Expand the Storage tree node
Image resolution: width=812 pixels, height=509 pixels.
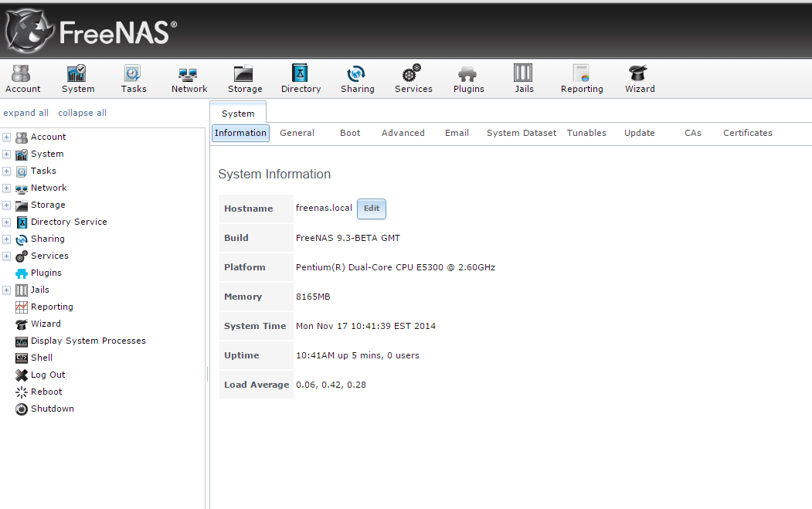(x=7, y=205)
